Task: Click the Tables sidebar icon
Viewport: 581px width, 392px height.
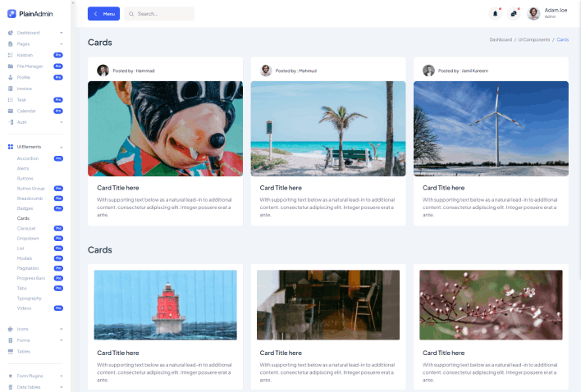Action: [11, 351]
